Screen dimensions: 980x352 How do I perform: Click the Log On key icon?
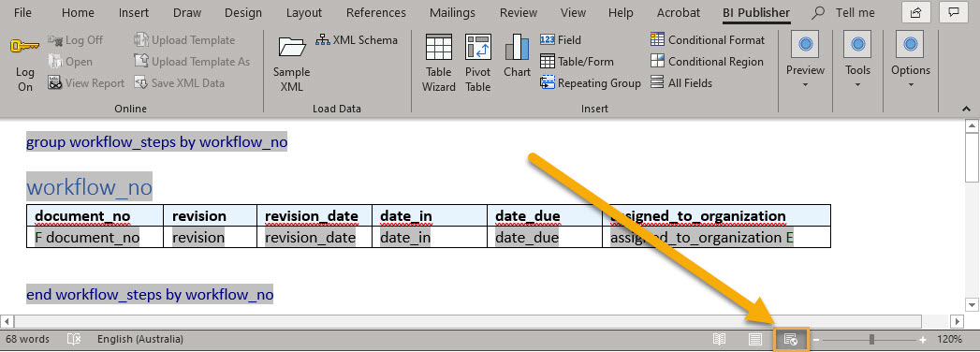click(25, 45)
